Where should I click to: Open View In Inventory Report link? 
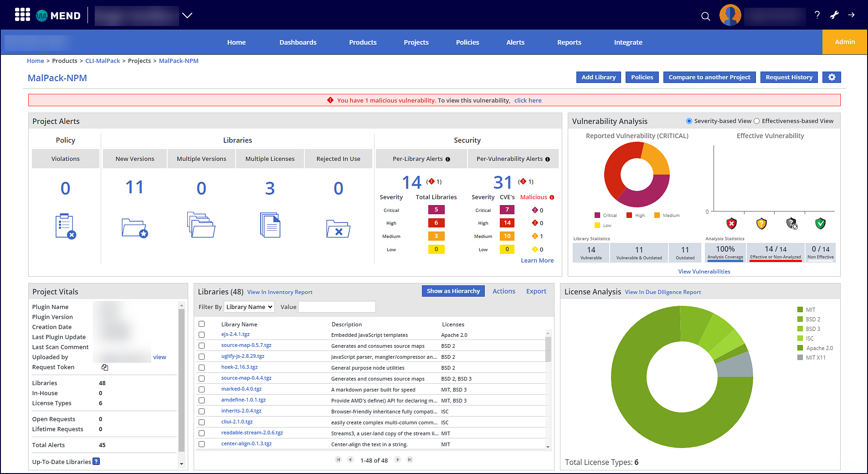pyautogui.click(x=280, y=292)
